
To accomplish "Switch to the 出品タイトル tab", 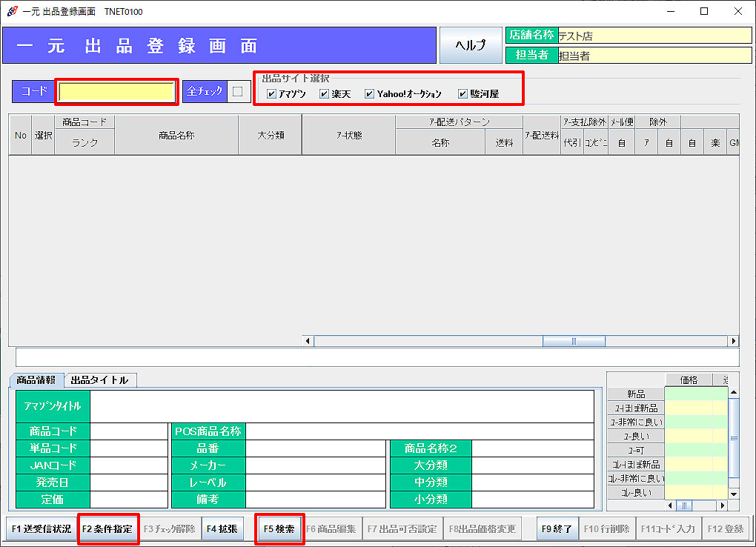I will pyautogui.click(x=99, y=380).
